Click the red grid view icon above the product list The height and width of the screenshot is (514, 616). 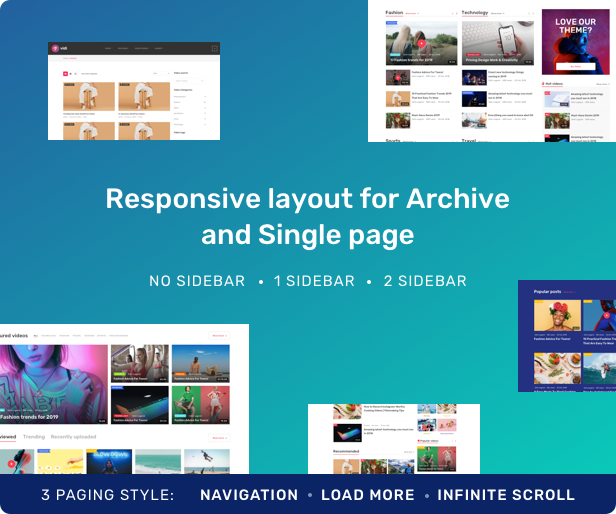[x=67, y=74]
